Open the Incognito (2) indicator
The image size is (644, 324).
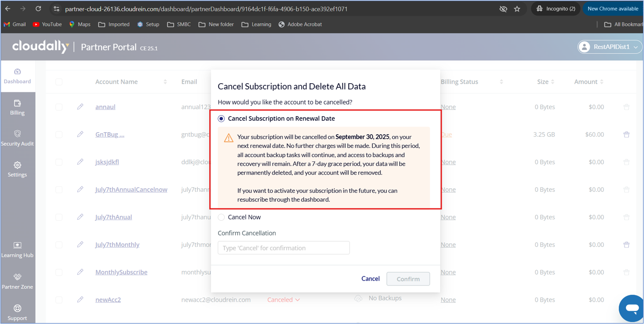click(556, 9)
